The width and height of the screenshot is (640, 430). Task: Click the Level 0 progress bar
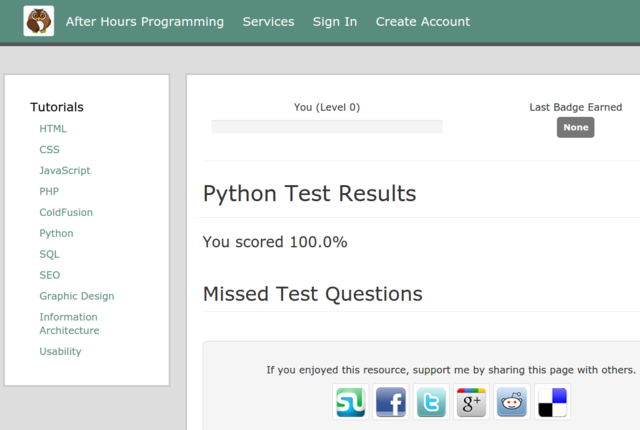(326, 127)
